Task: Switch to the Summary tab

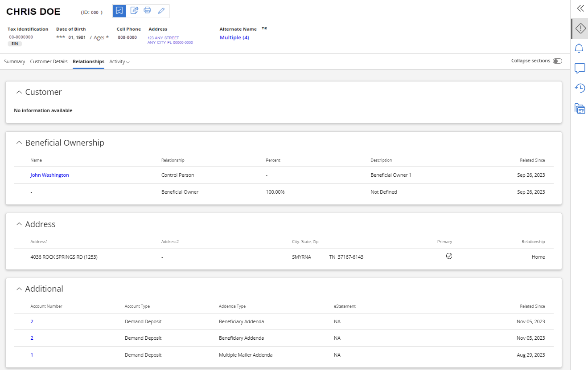Action: click(14, 62)
